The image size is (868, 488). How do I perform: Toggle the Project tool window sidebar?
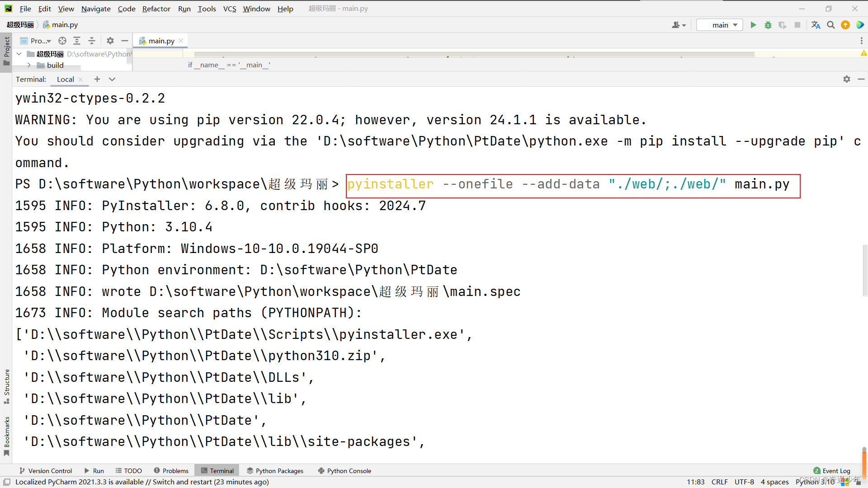[6, 50]
